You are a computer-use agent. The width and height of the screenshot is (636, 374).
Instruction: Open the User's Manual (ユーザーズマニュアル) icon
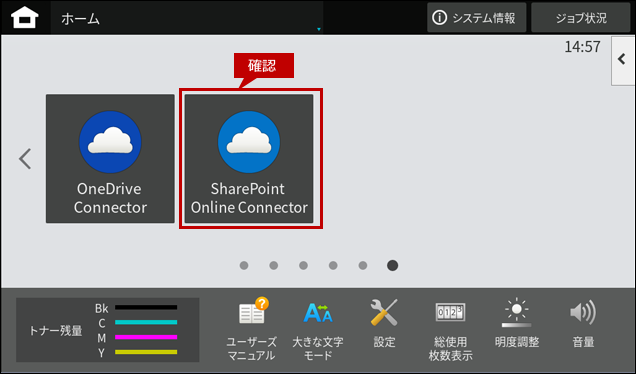click(x=251, y=329)
